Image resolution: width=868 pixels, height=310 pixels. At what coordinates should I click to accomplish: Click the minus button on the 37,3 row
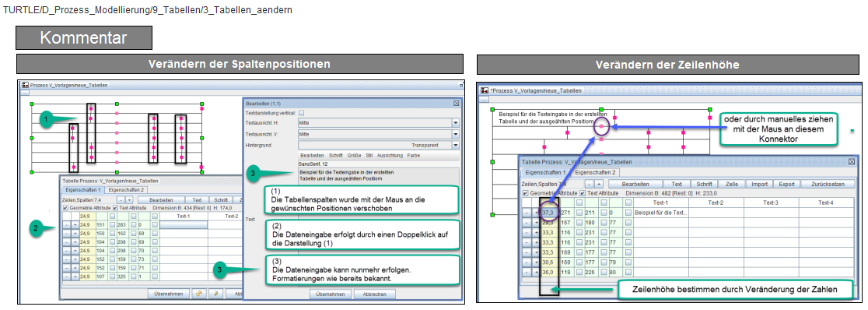[527, 213]
